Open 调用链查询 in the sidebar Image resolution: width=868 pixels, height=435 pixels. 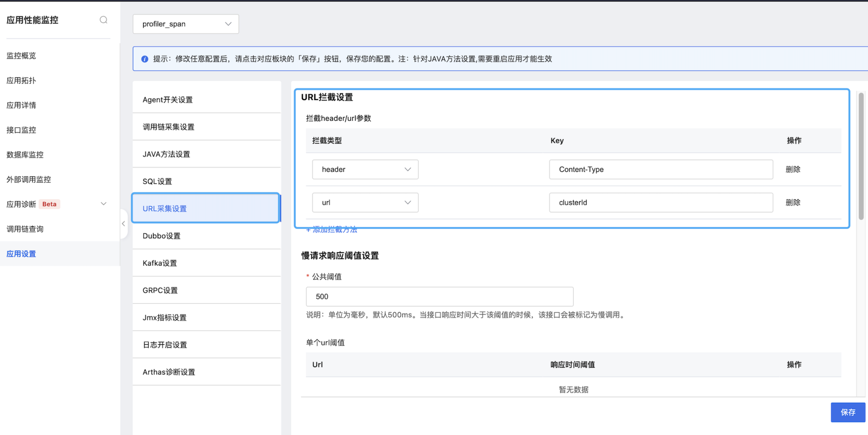tap(25, 229)
